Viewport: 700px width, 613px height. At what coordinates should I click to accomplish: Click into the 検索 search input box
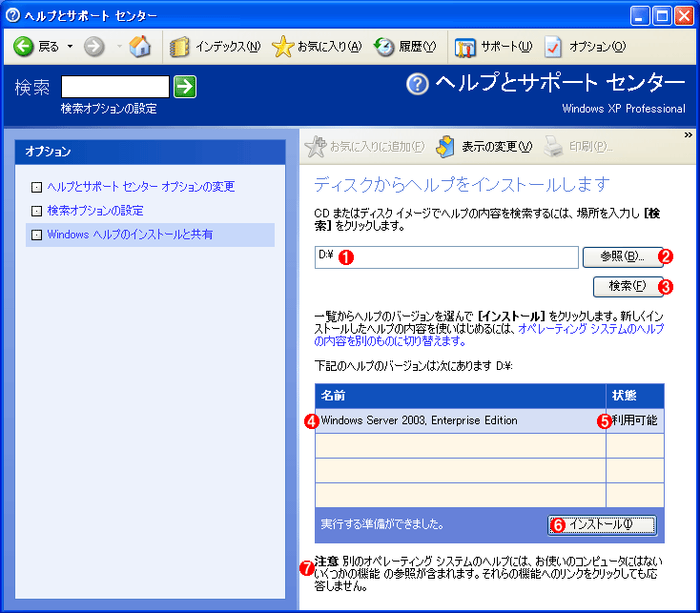click(115, 87)
